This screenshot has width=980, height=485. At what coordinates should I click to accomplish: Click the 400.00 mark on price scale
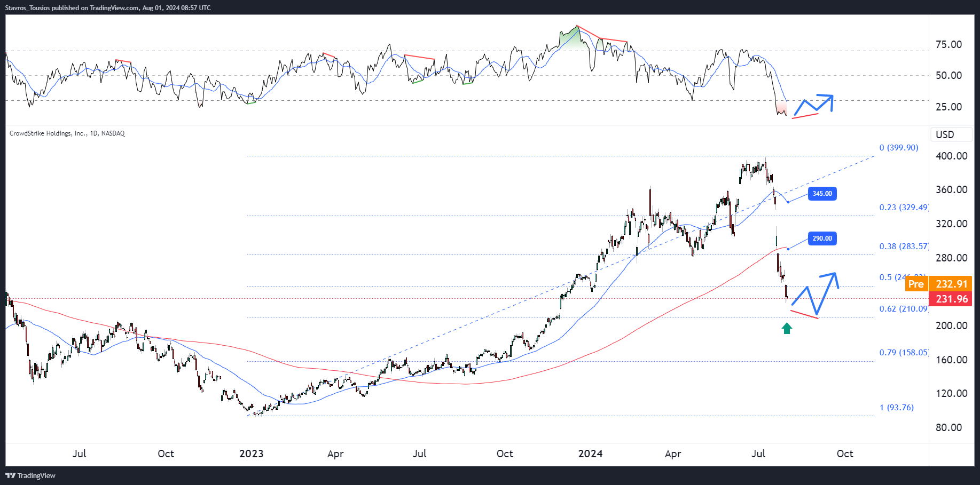coord(951,156)
